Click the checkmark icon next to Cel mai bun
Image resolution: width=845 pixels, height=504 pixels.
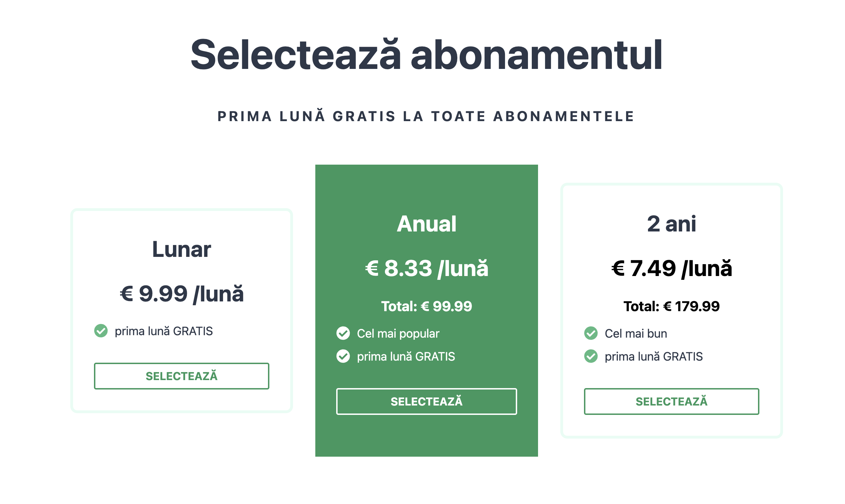coord(591,333)
